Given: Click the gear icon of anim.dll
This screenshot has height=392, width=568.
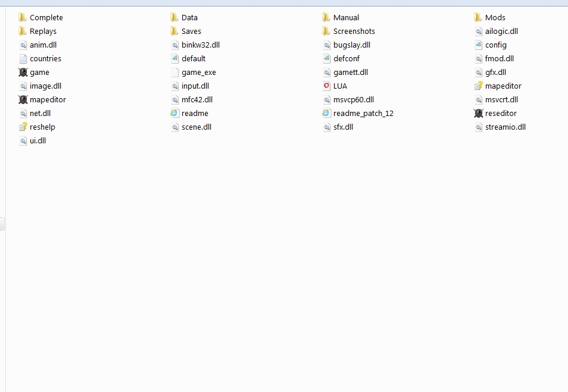Looking at the screenshot, I should click(23, 45).
